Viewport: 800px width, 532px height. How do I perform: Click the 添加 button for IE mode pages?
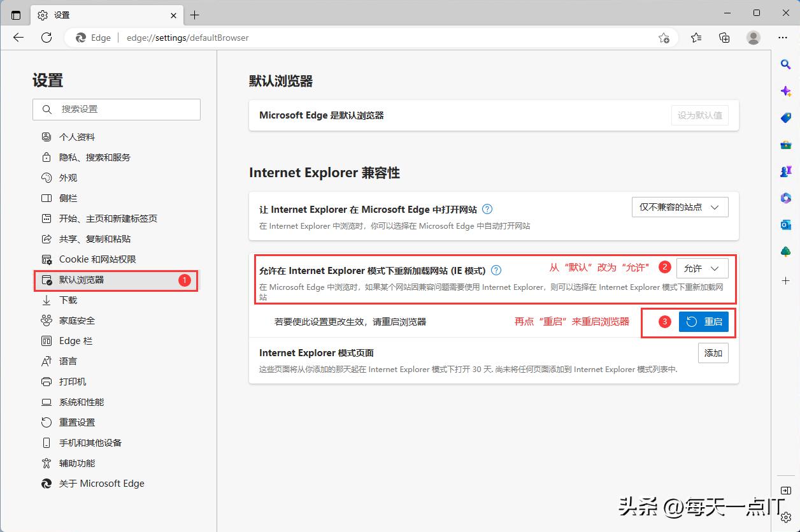coord(713,353)
